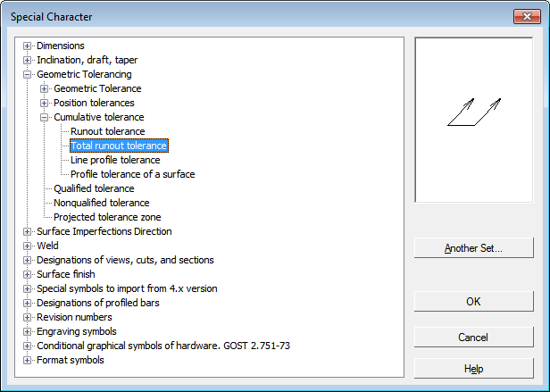Select Profile tolerance of a surface
The height and width of the screenshot is (392, 550).
[132, 174]
